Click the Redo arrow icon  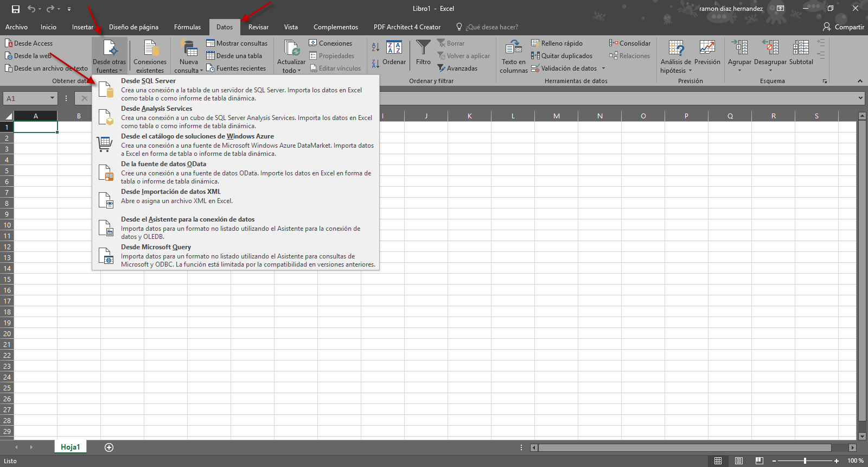point(50,9)
